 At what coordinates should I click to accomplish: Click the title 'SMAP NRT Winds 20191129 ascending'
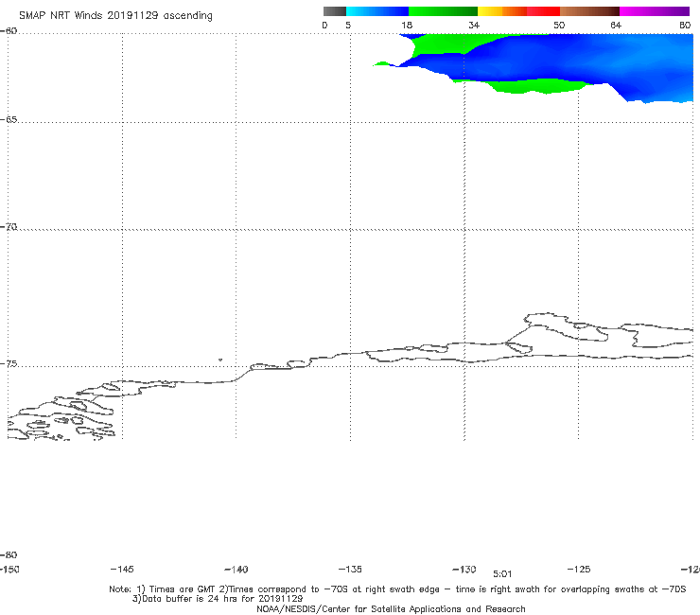[115, 15]
